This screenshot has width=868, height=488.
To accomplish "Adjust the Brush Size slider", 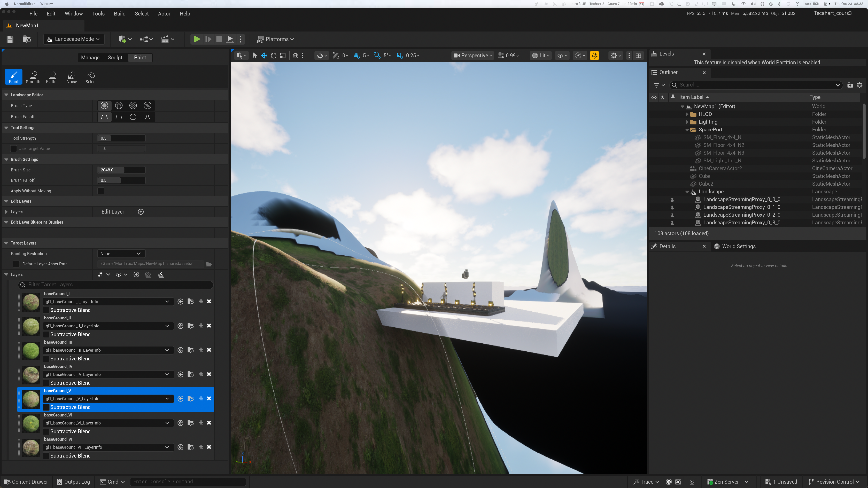I will tap(121, 170).
